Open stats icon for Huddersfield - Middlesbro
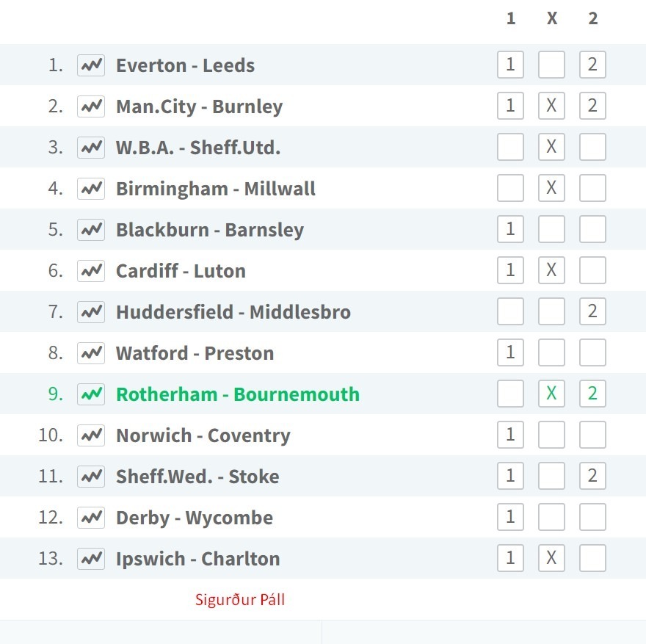The image size is (646, 644). pyautogui.click(x=91, y=312)
